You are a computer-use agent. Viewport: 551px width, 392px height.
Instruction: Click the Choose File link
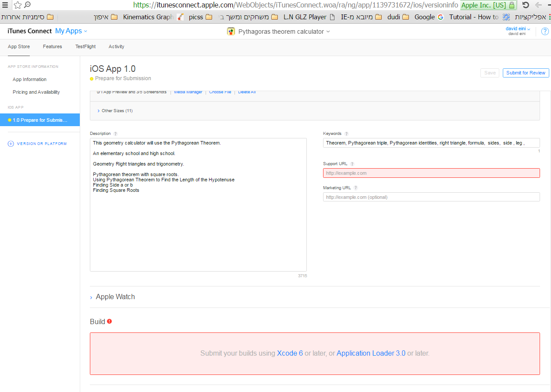[220, 92]
